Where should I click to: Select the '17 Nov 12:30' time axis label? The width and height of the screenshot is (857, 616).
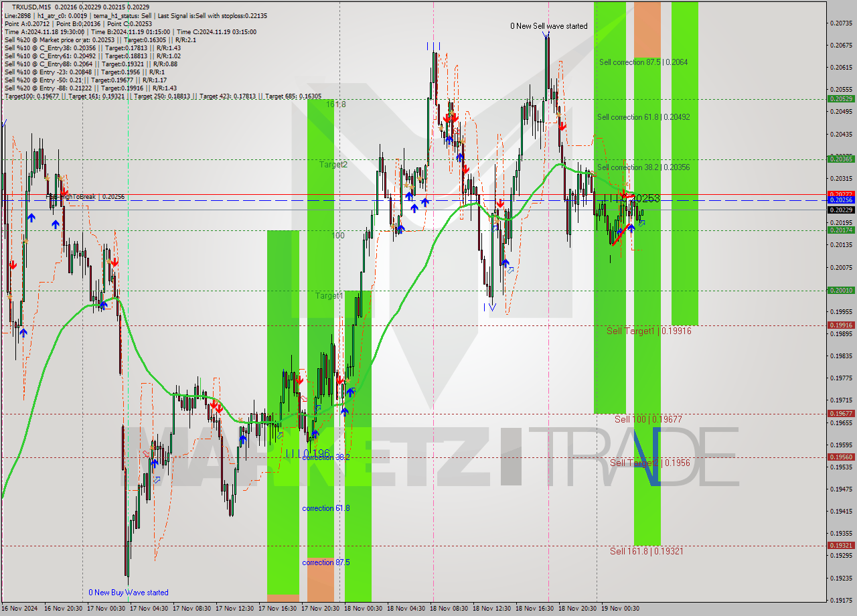point(236,609)
